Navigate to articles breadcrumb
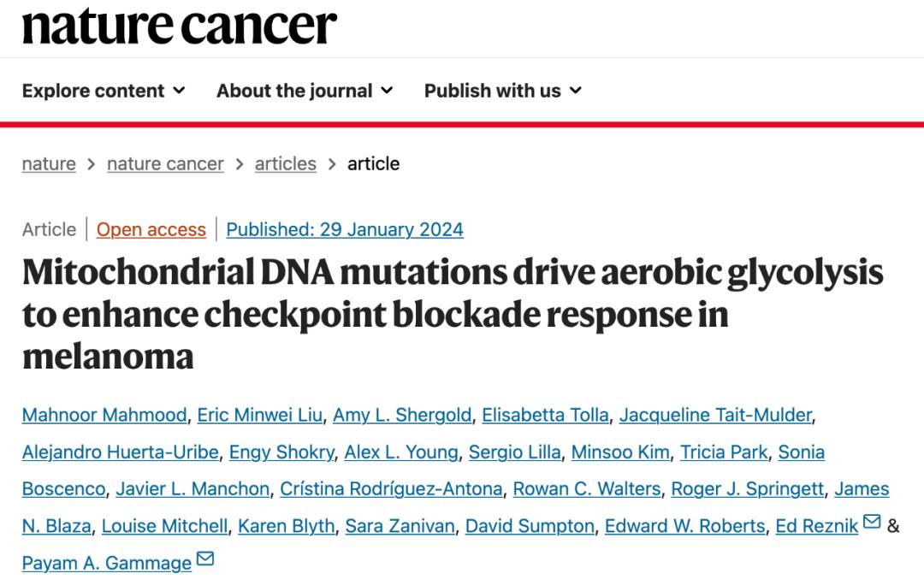 click(285, 163)
